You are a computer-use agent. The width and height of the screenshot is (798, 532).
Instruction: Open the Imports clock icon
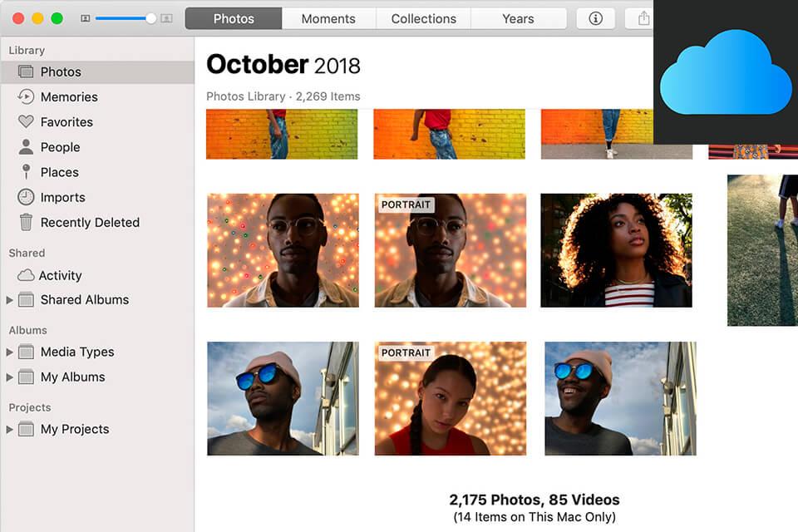click(x=26, y=197)
